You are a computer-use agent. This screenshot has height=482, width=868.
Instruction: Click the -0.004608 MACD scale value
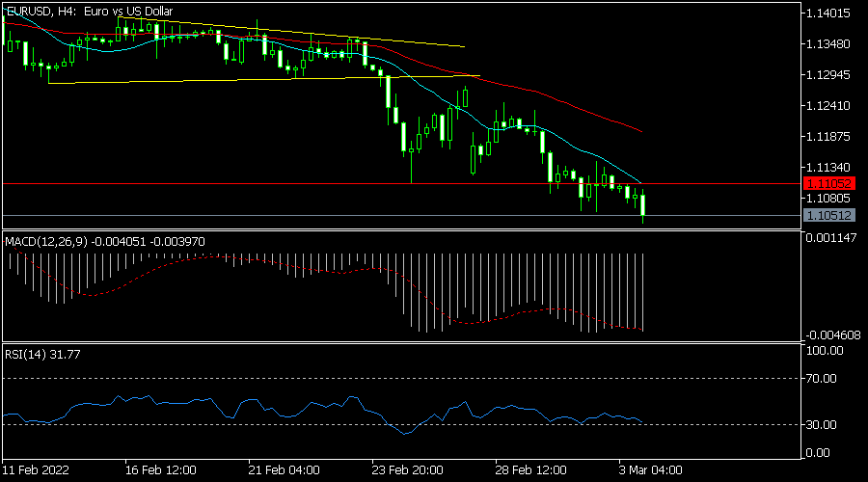[x=832, y=335]
